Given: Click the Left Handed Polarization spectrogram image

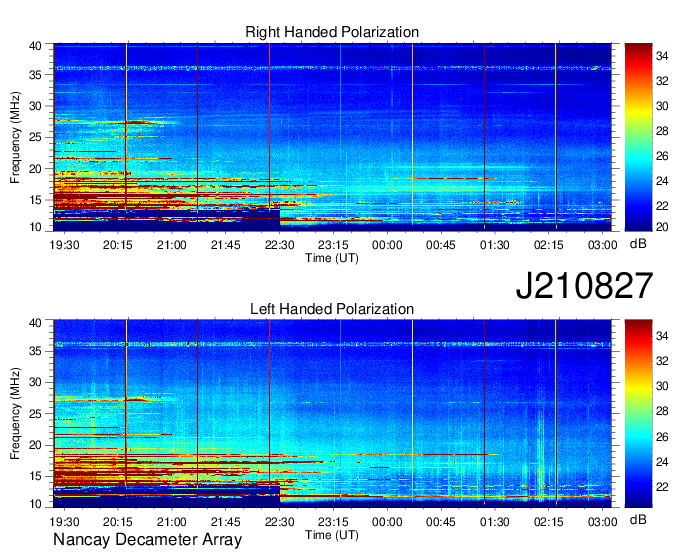Looking at the screenshot, I should (332, 414).
